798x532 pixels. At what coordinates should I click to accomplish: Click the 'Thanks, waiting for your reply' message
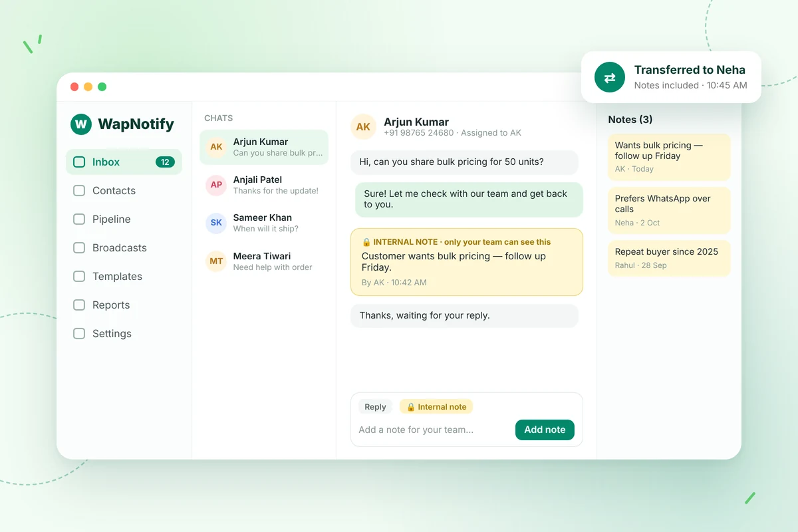point(464,316)
